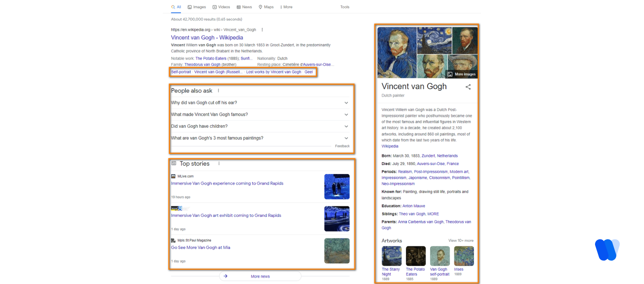Open The Starry Night artwork thumbnail
The width and height of the screenshot is (644, 284).
[x=392, y=256]
